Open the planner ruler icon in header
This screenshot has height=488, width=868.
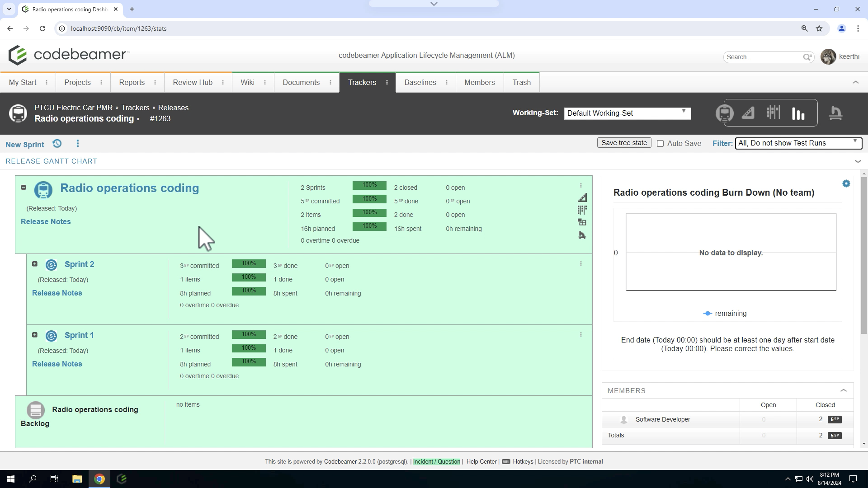coord(748,113)
